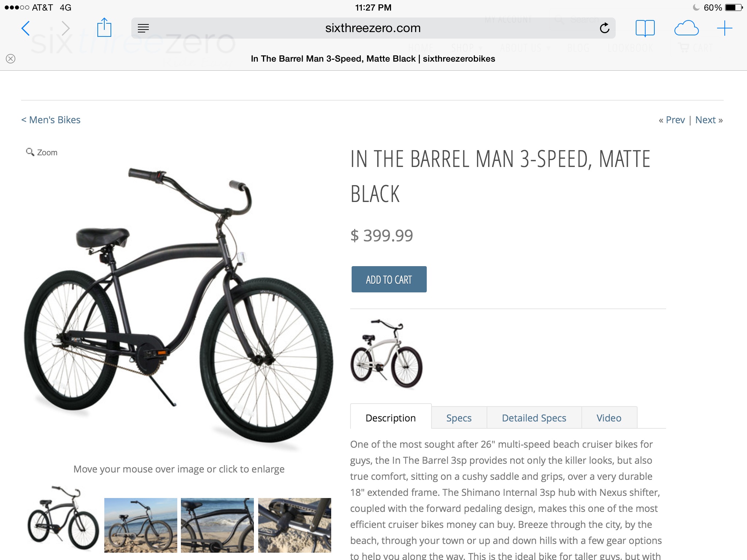The width and height of the screenshot is (747, 560).
Task: Tap the Safari back arrow
Action: (x=26, y=28)
